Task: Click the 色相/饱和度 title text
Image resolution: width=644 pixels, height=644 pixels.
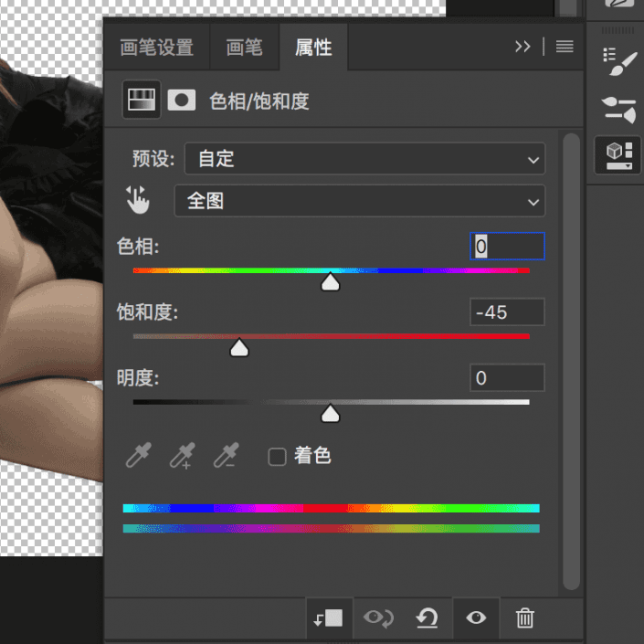Action: (x=259, y=101)
